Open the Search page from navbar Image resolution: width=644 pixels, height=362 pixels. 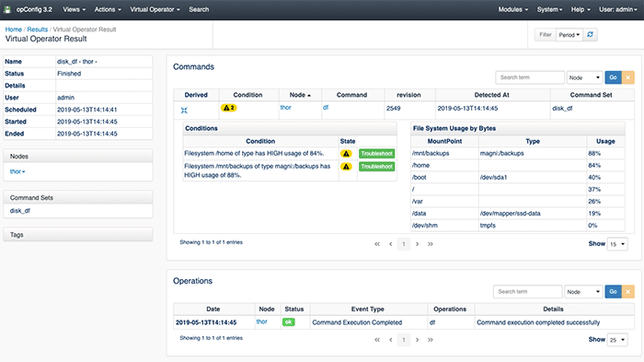[199, 9]
